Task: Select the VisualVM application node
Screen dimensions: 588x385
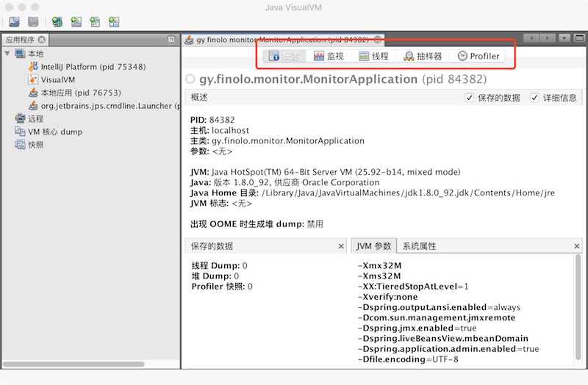Action: [58, 80]
